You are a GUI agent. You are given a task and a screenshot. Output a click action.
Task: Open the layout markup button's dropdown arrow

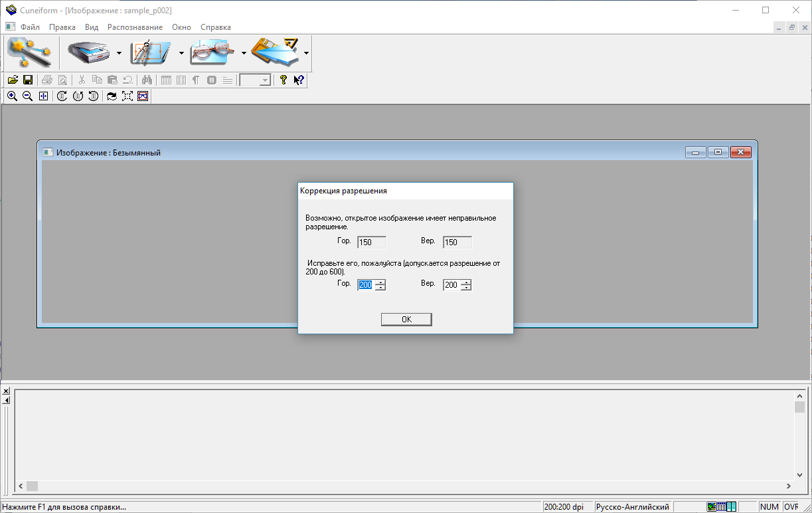tap(181, 53)
